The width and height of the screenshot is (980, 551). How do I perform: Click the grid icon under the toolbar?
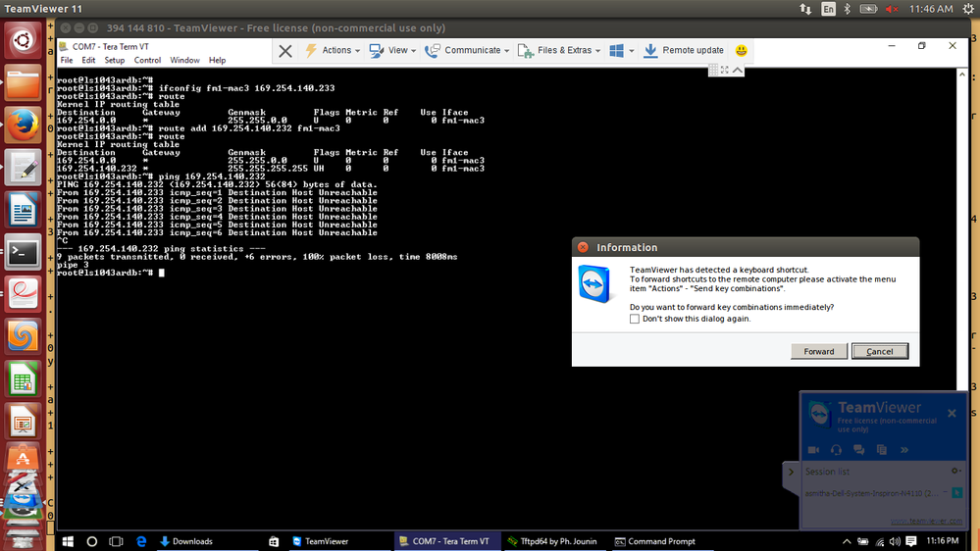(x=713, y=70)
